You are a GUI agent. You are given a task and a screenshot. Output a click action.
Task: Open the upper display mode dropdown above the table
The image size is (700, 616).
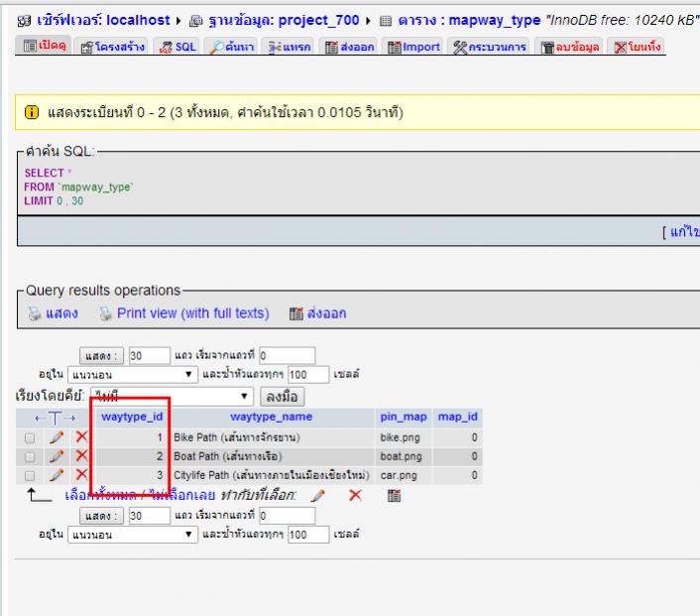(133, 374)
